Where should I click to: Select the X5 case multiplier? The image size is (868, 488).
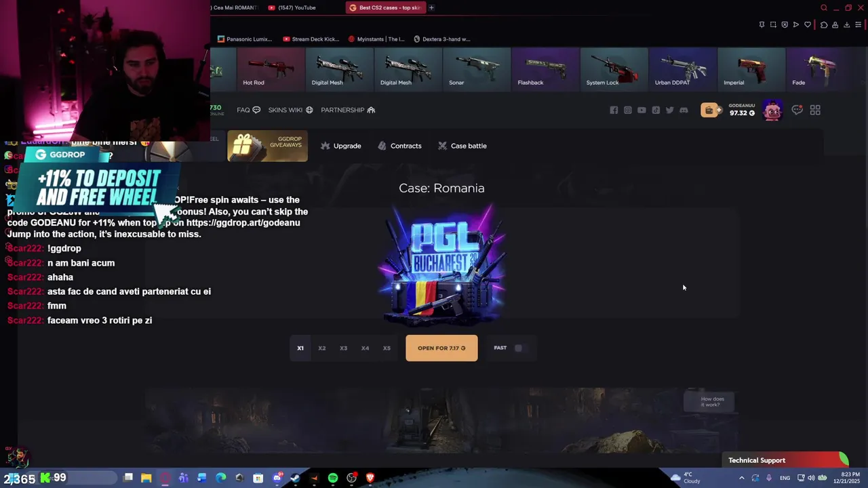click(387, 348)
